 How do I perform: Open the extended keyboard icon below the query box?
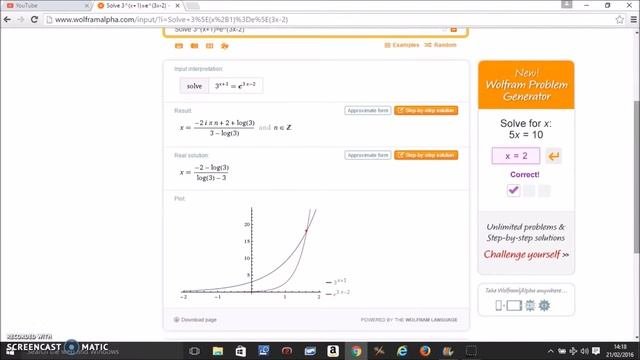[179, 46]
